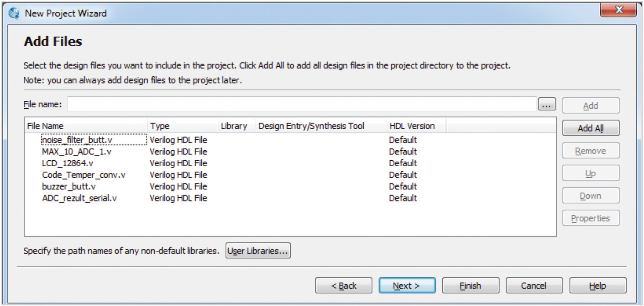The height and width of the screenshot is (306, 644).
Task: Go to the Next wizard page
Action: pos(407,286)
